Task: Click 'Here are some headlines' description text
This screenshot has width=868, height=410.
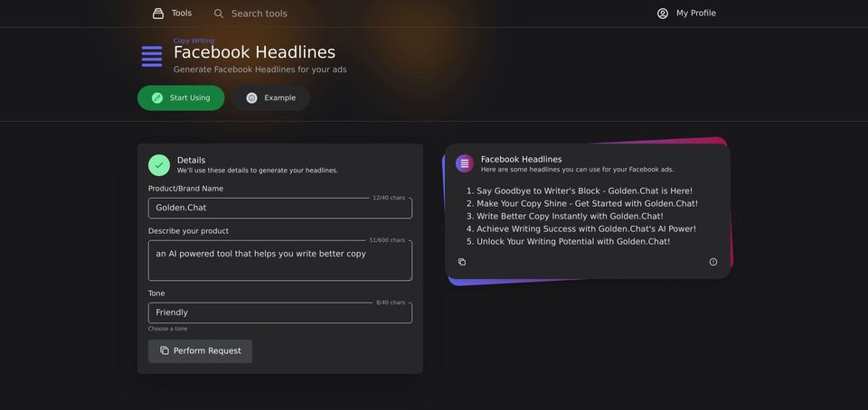Action: (578, 170)
